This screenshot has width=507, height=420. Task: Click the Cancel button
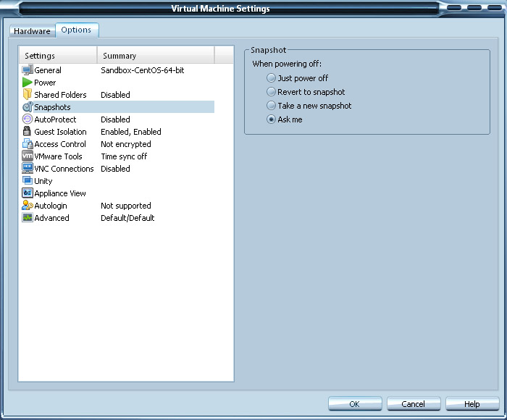tap(414, 404)
